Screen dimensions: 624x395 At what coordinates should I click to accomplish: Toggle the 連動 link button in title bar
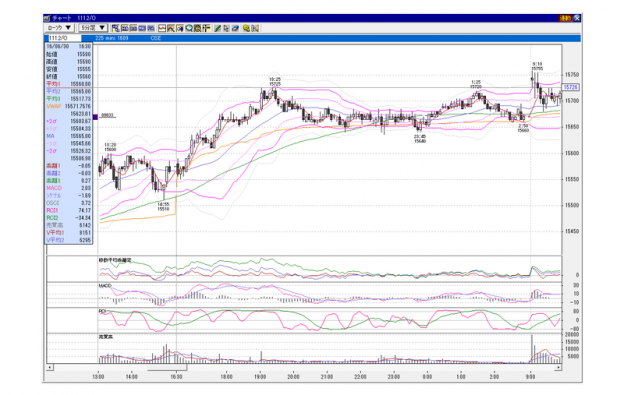point(565,18)
